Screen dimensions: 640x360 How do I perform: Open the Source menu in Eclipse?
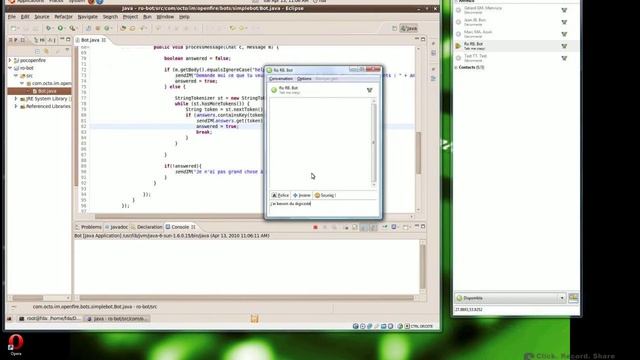pos(42,17)
